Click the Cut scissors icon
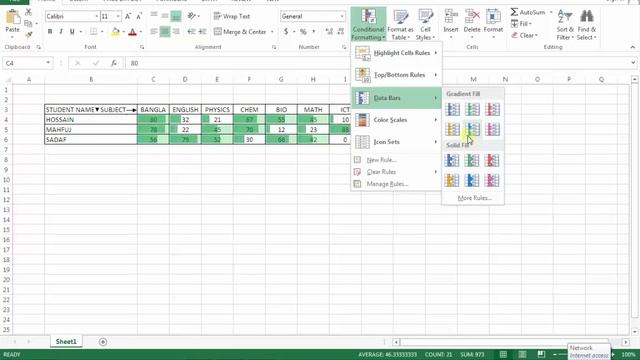This screenshot has height=360, width=640. click(x=28, y=13)
